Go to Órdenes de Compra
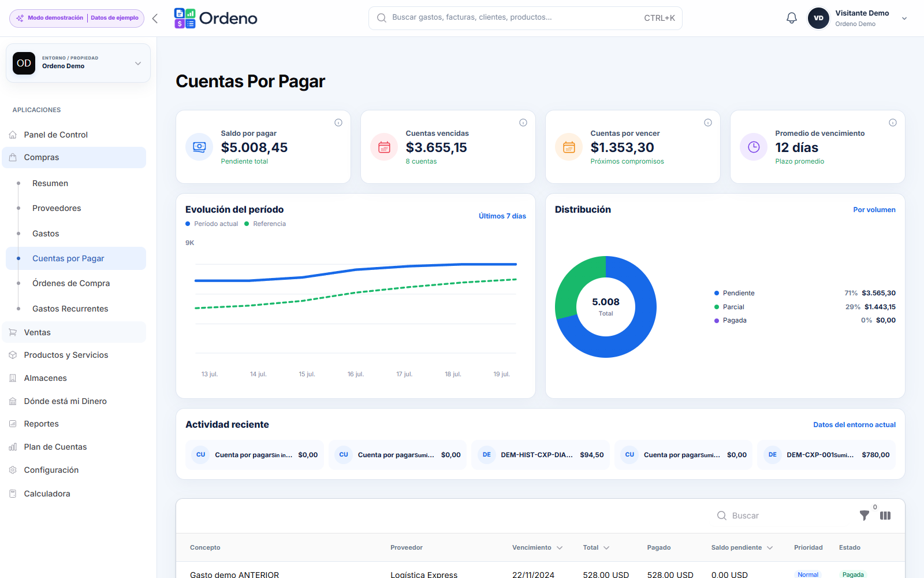This screenshot has width=924, height=578. click(71, 283)
